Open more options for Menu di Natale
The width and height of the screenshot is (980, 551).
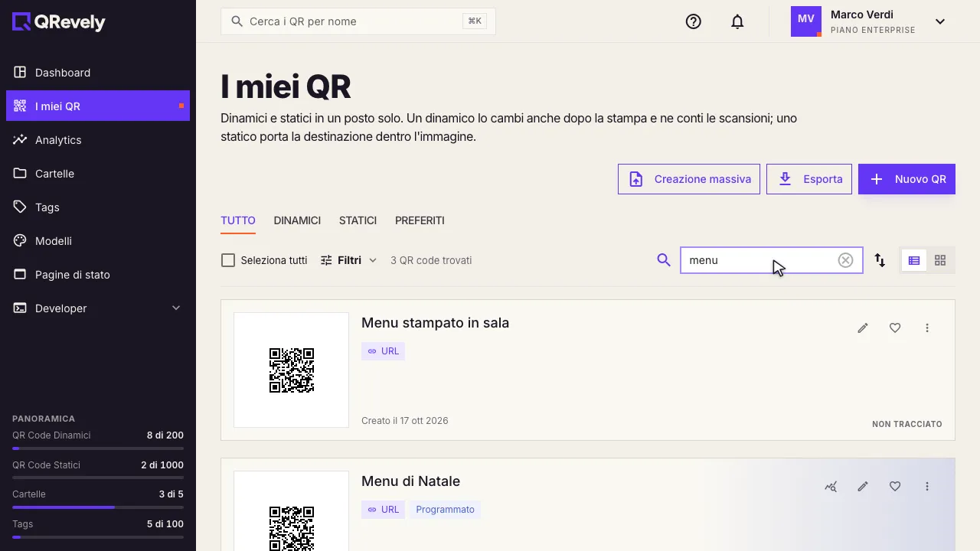click(x=927, y=487)
